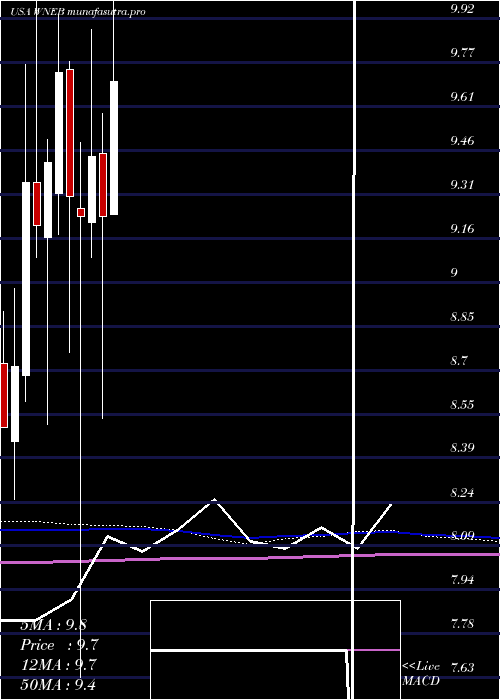
Task: Click the 8.24 price axis label
Action: click(462, 492)
